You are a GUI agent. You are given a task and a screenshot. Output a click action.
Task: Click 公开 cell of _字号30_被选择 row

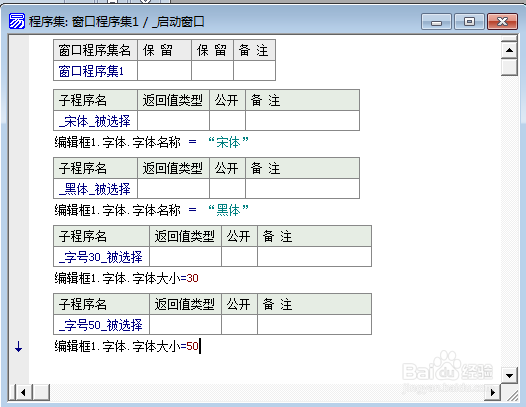[x=240, y=257]
